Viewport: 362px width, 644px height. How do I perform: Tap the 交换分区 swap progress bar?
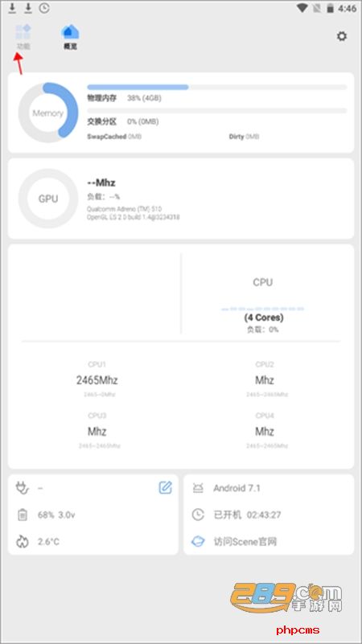[217, 110]
